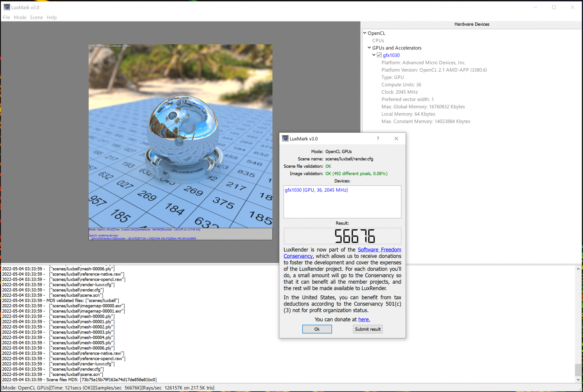This screenshot has width=583, height=392.
Task: Click the Submit result button
Action: pyautogui.click(x=368, y=329)
